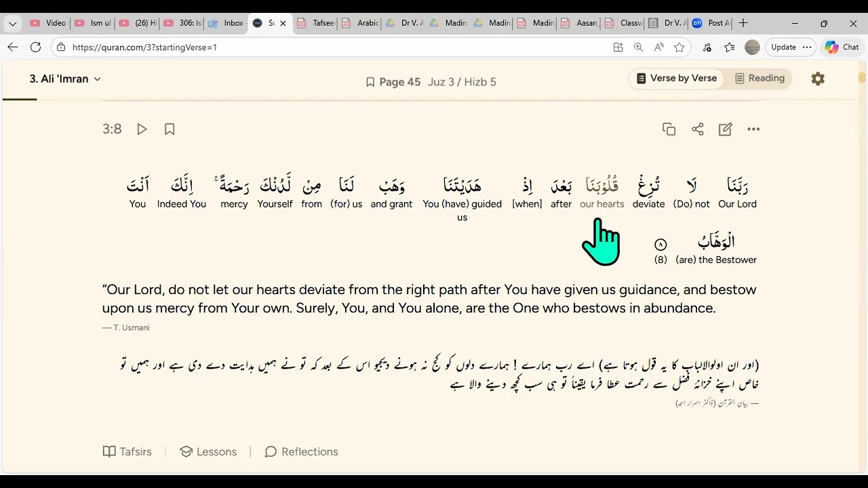Open notes editor for verse 3:8
868x488 pixels.
pyautogui.click(x=726, y=129)
